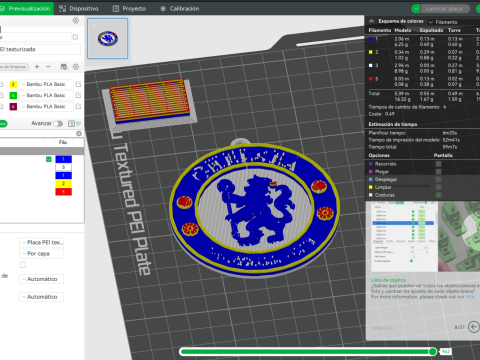Viewport: 480px width, 360px height.
Task: Open the Placa PEI tex dropdown
Action: coord(42,242)
